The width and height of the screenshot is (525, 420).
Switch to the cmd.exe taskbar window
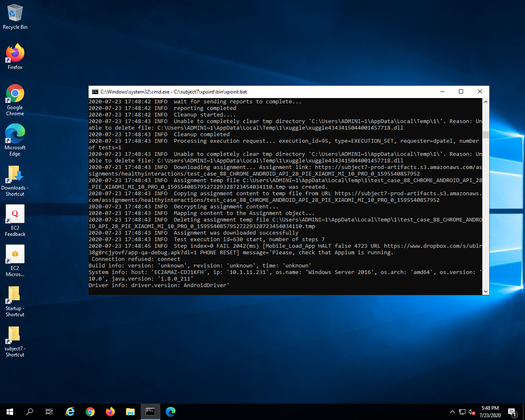click(151, 411)
